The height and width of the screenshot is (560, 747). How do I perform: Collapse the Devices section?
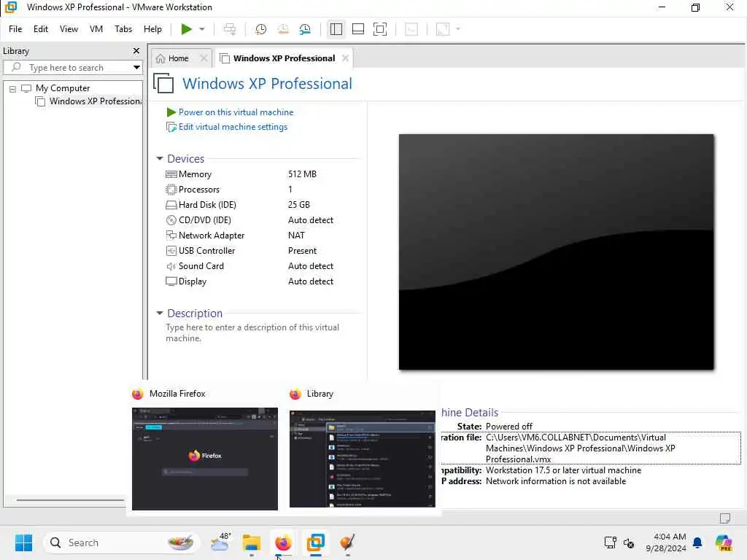coord(160,158)
